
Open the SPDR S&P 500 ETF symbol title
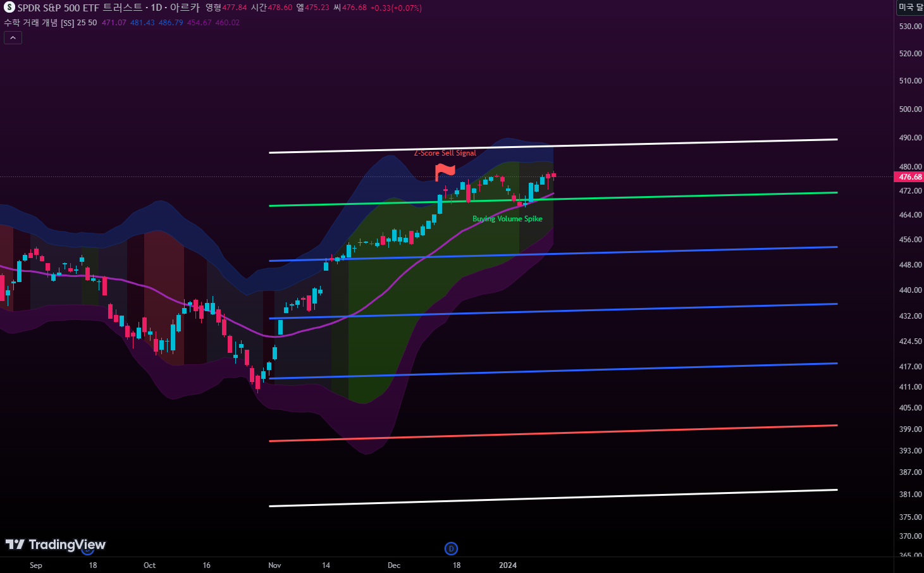[108, 8]
